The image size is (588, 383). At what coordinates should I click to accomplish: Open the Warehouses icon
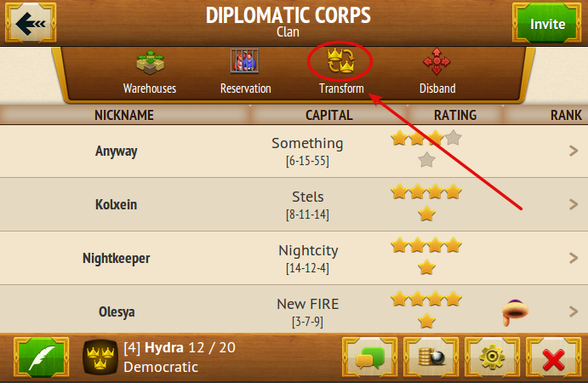tap(150, 62)
